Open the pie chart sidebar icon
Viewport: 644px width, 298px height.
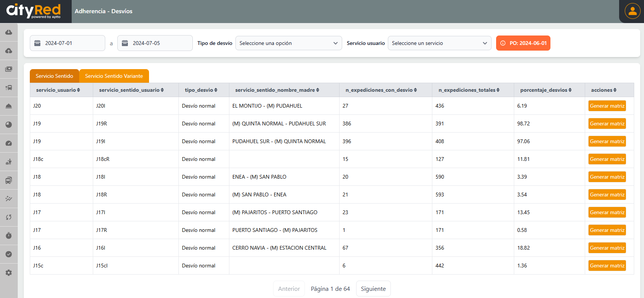tap(9, 125)
